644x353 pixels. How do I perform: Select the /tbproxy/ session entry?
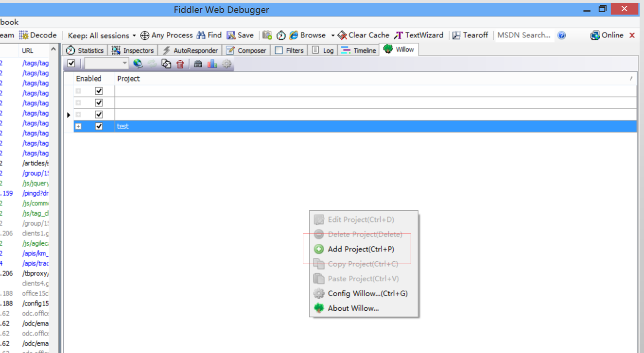pyautogui.click(x=35, y=273)
